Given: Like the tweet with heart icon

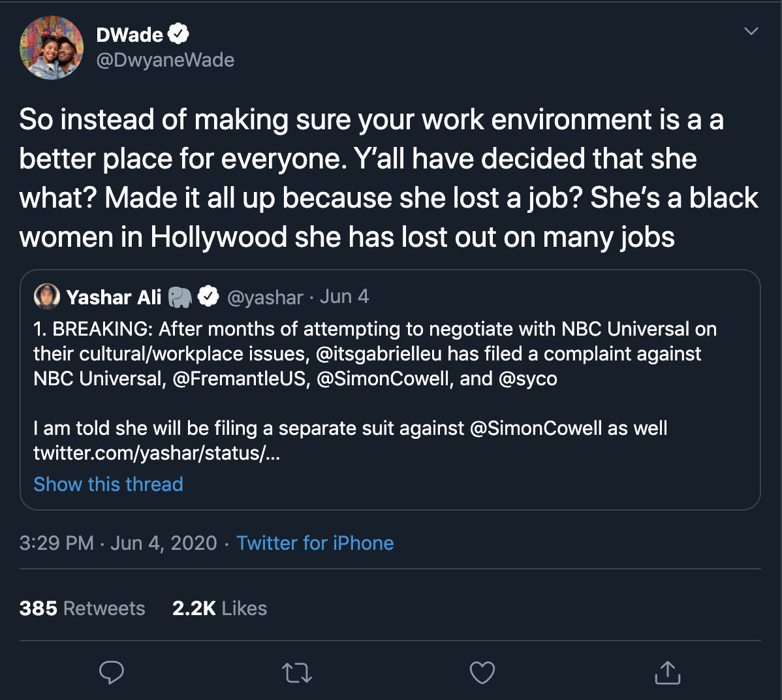Looking at the screenshot, I should pyautogui.click(x=482, y=673).
